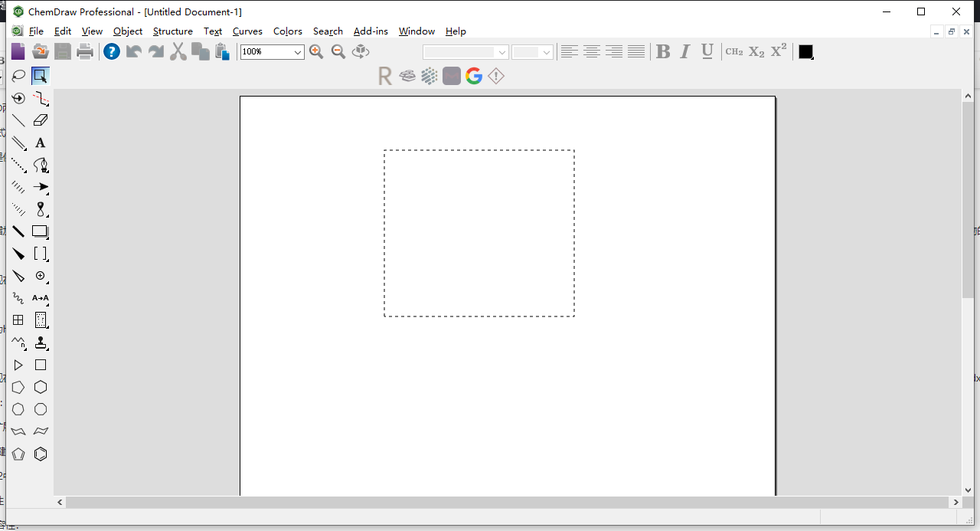Open ChemDraw Help
980x531 pixels.
click(112, 51)
